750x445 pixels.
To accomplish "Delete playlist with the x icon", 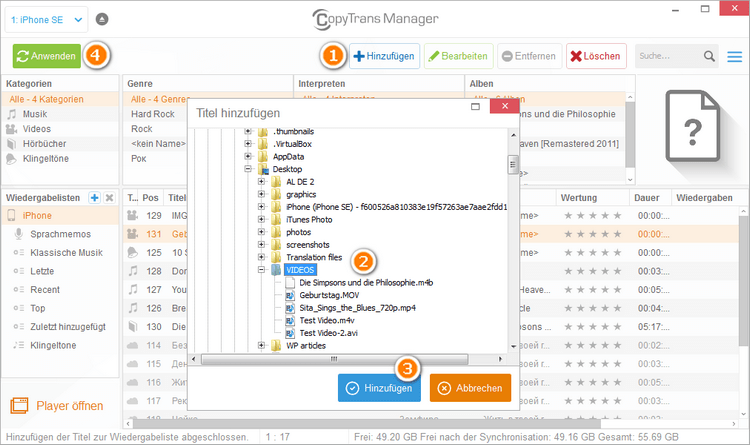I will [x=110, y=198].
